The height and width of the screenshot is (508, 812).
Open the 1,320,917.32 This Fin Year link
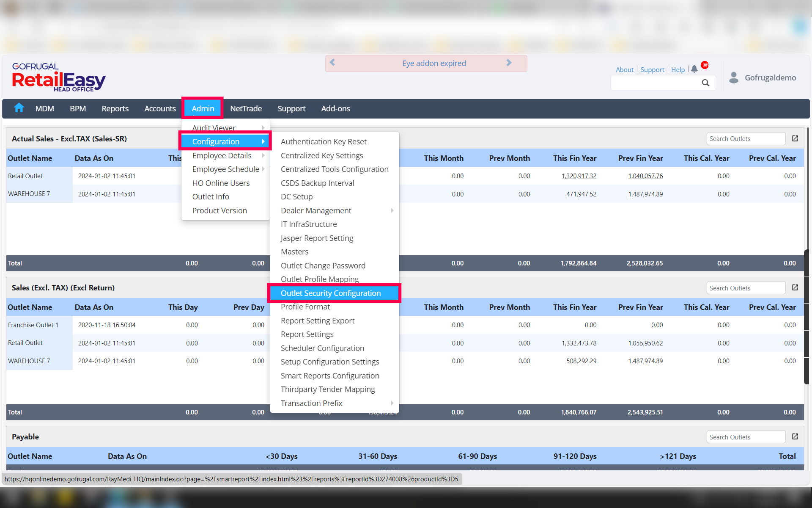point(579,176)
